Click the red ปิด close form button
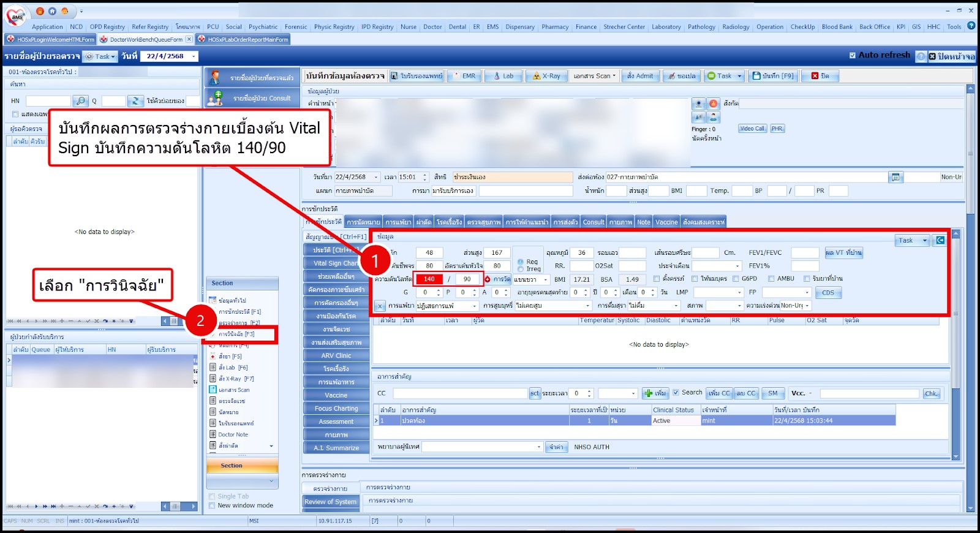The height and width of the screenshot is (533, 980). point(820,76)
